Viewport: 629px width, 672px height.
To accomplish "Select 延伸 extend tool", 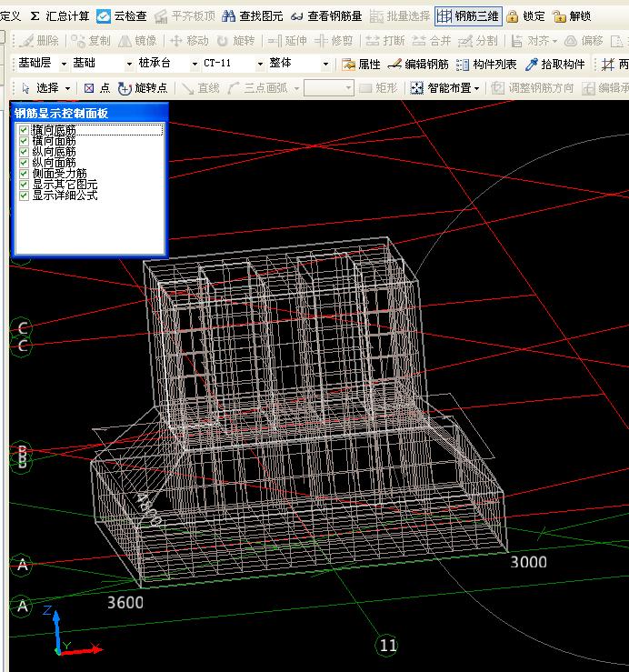I will pos(287,41).
